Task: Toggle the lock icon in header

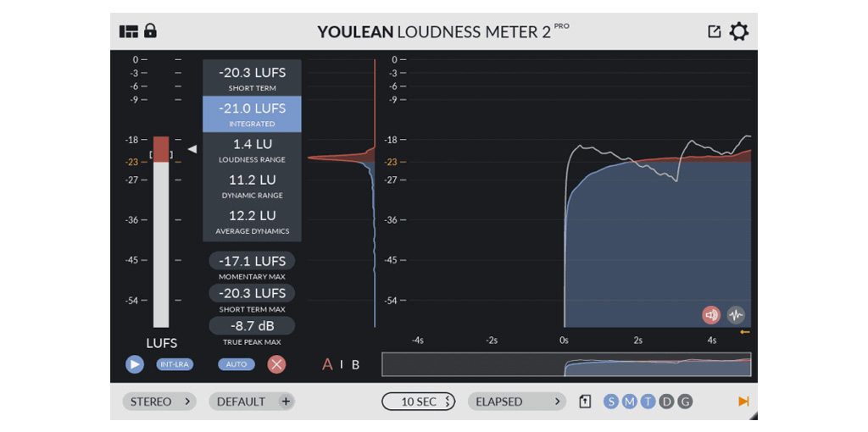Action: click(150, 31)
